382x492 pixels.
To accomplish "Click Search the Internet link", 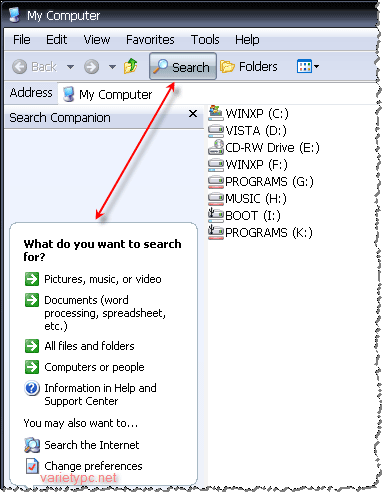I will tap(92, 445).
